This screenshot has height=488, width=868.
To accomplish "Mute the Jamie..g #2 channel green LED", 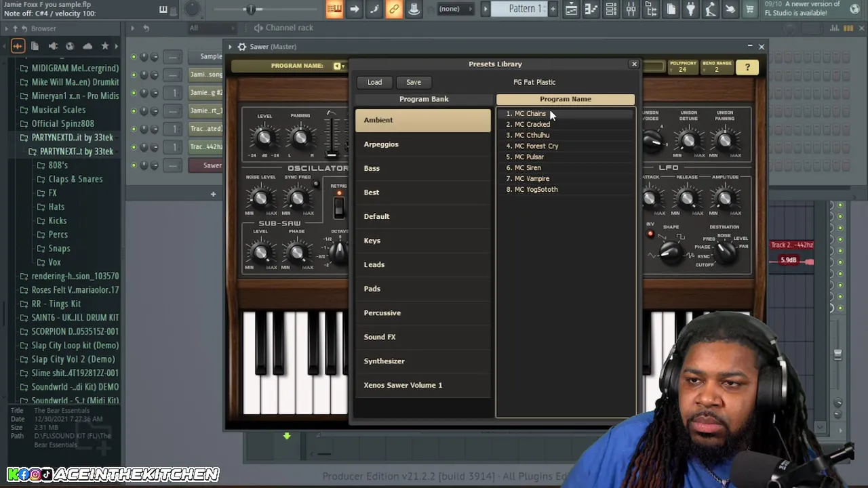I will (134, 93).
